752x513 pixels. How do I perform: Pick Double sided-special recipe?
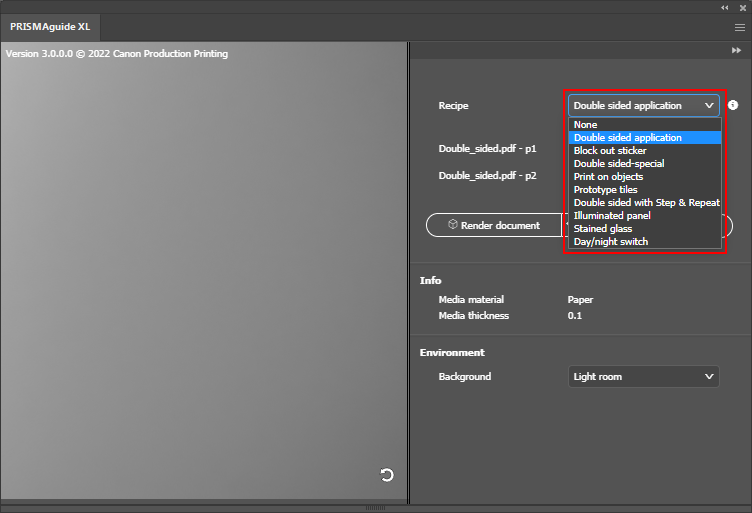click(645, 163)
